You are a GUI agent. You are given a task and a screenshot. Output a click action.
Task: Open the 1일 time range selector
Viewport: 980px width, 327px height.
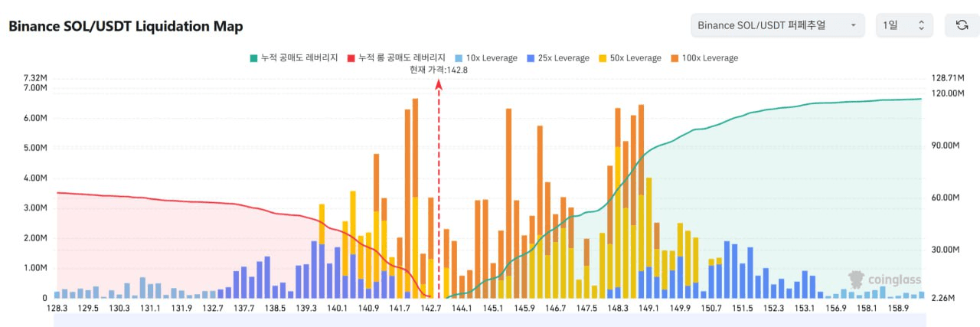(904, 25)
